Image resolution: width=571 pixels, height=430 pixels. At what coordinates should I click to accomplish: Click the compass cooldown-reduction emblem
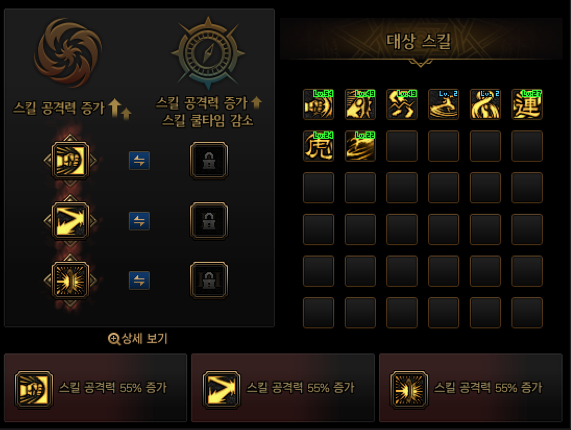click(x=208, y=53)
